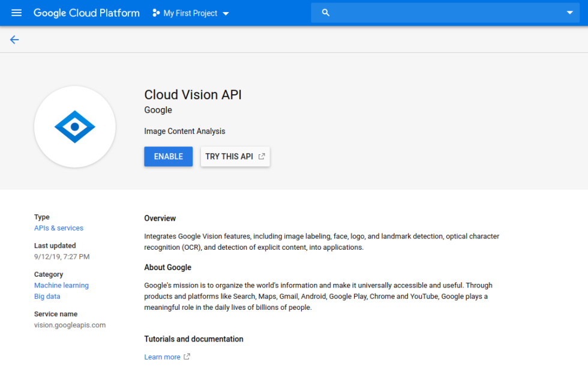Expand the My First Project dropdown arrow
This screenshot has width=588, height=371.
(226, 13)
